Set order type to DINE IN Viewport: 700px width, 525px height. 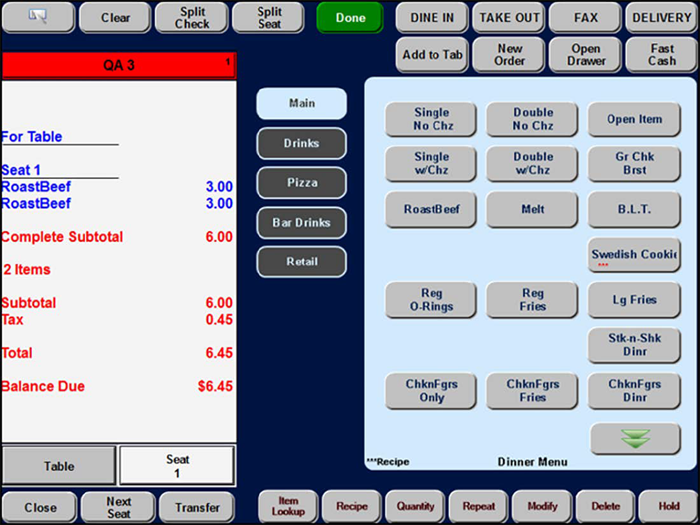(432, 18)
